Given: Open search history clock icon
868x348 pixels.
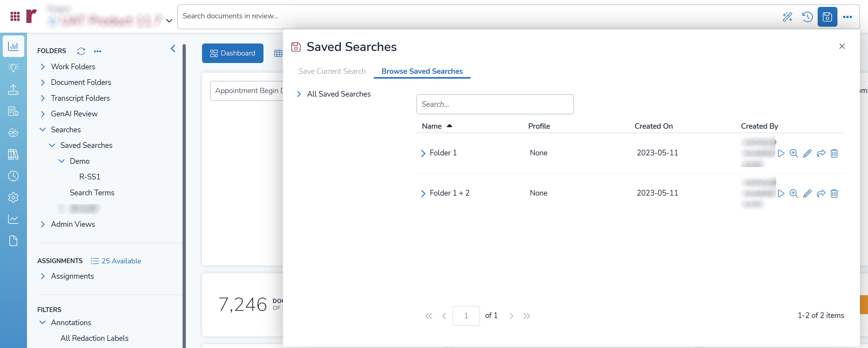Looking at the screenshot, I should (807, 16).
